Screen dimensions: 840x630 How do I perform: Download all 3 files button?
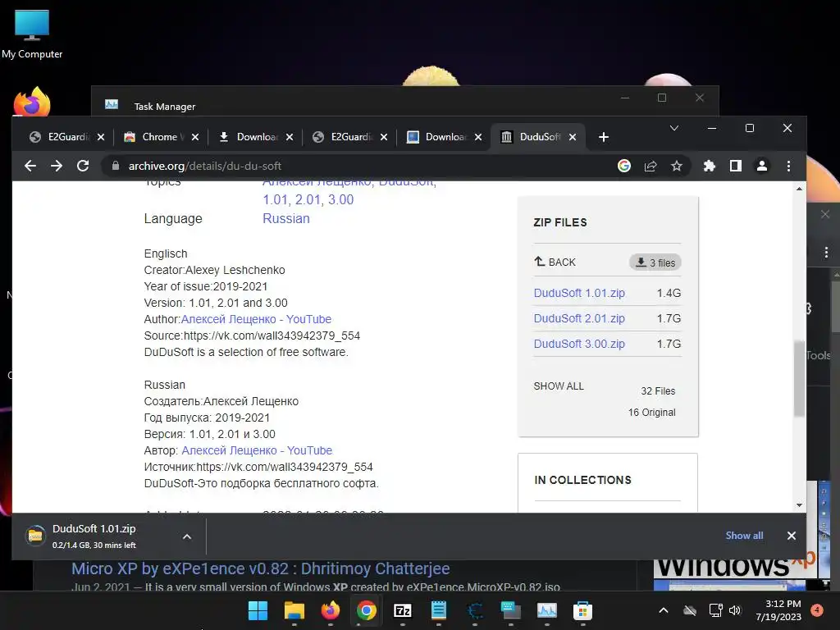pyautogui.click(x=655, y=262)
